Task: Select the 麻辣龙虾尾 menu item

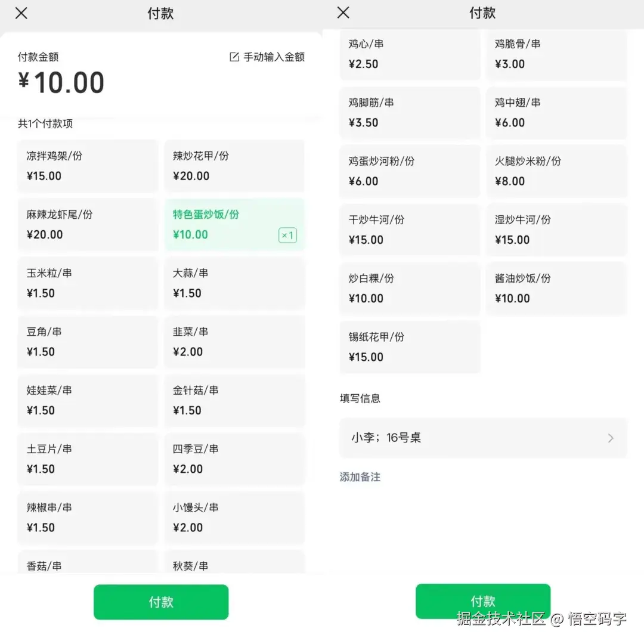Action: tap(87, 224)
